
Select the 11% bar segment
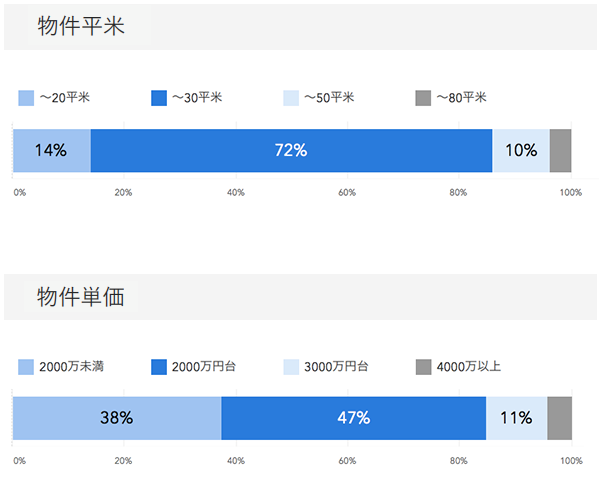(x=516, y=418)
